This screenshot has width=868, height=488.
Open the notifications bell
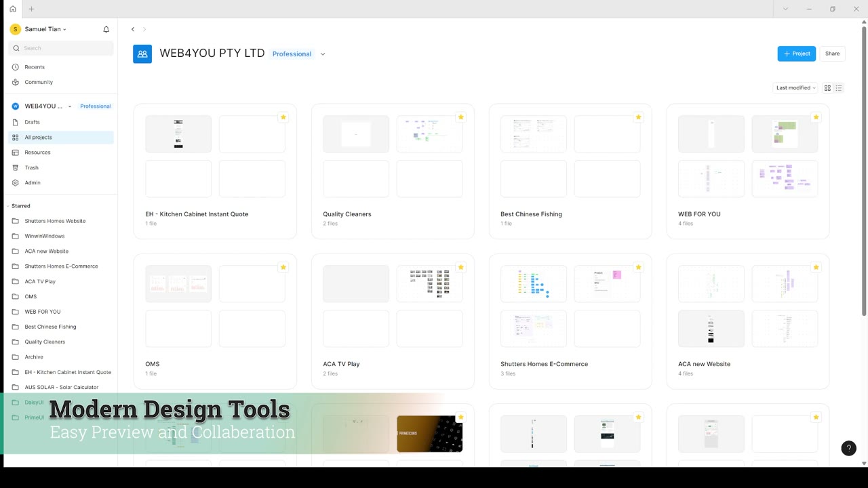click(x=106, y=29)
